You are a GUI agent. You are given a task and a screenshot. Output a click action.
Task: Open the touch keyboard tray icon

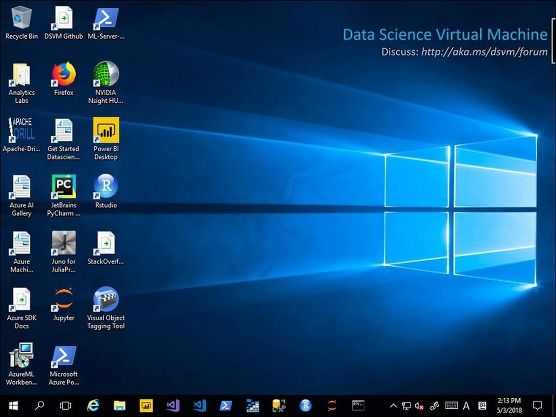click(451, 405)
